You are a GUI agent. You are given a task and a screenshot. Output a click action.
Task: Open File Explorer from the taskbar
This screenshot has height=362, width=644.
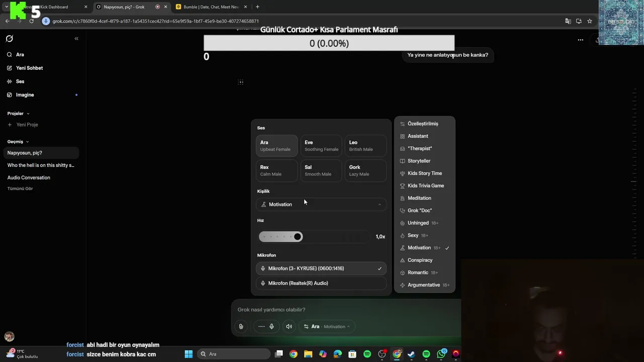pos(308,354)
